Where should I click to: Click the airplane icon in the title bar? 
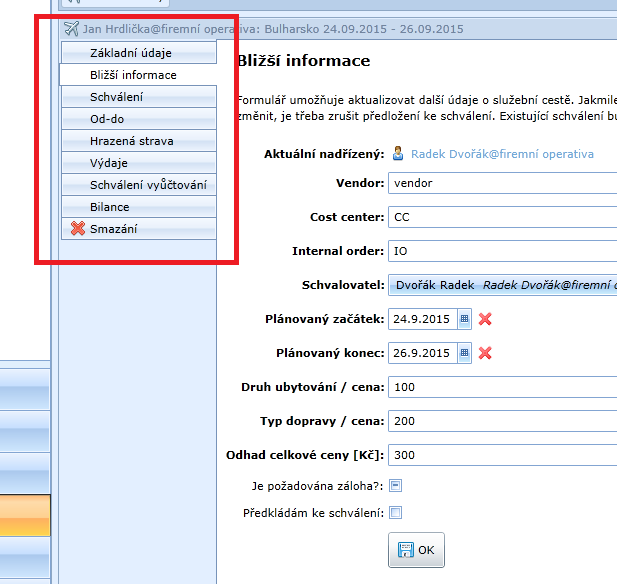point(70,29)
